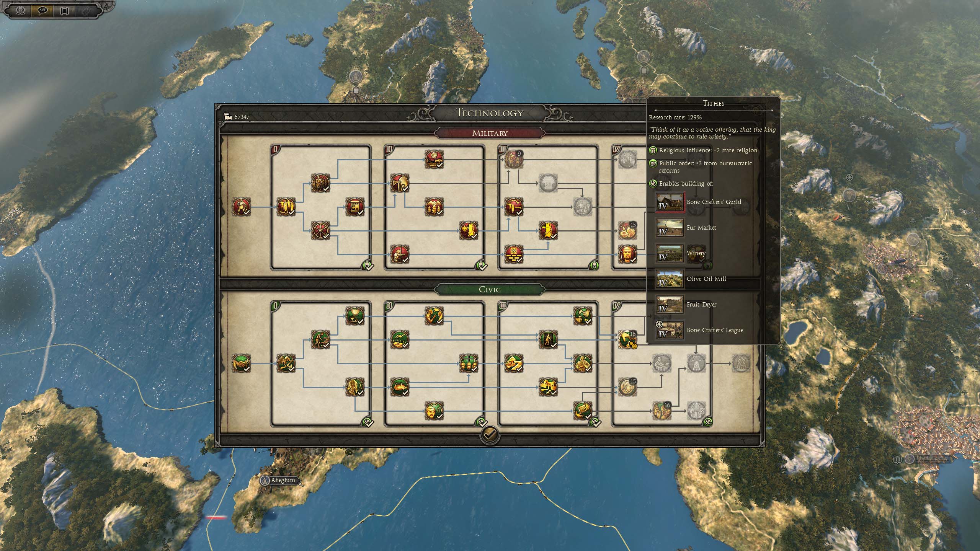Select civic tier IV faces tech with 16 turns
The width and height of the screenshot is (980, 551).
tap(662, 411)
